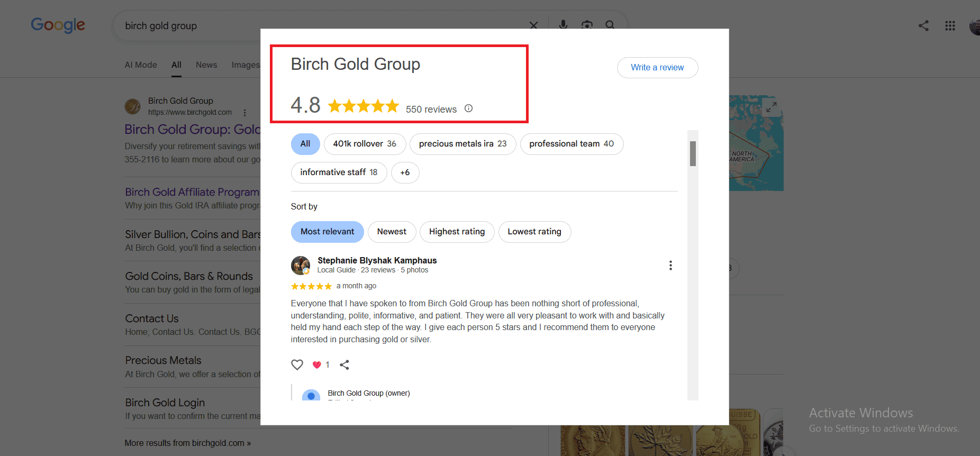The height and width of the screenshot is (456, 980).
Task: Open the Google apps grid
Action: point(950,25)
